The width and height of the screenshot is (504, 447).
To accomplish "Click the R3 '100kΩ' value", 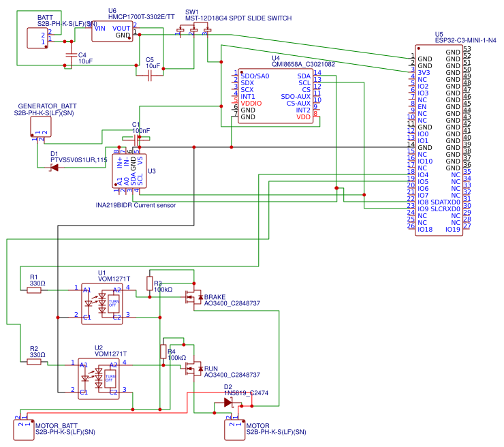I will point(163,290).
